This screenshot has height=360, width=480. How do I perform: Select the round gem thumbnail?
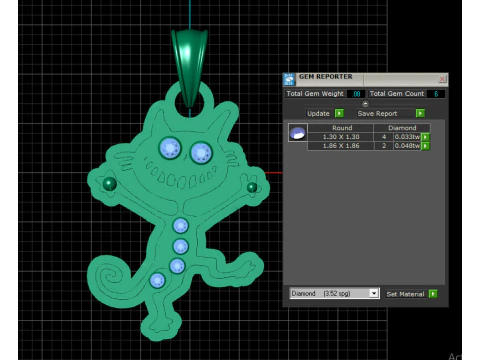click(x=298, y=133)
